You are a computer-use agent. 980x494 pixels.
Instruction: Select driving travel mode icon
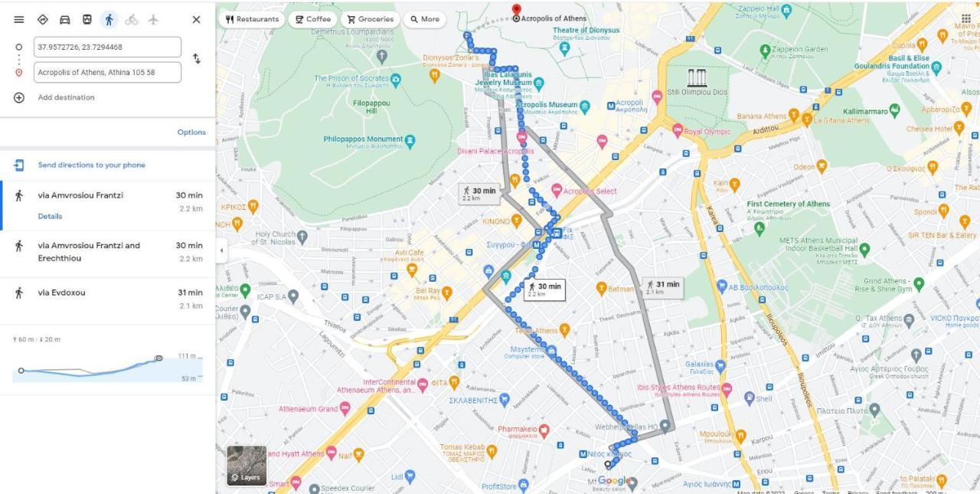tap(65, 20)
